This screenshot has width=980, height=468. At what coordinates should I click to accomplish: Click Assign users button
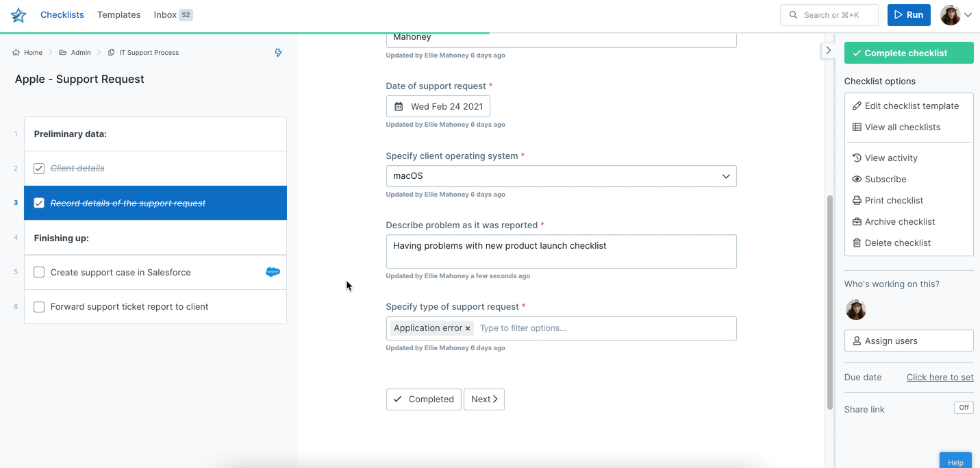coord(909,341)
